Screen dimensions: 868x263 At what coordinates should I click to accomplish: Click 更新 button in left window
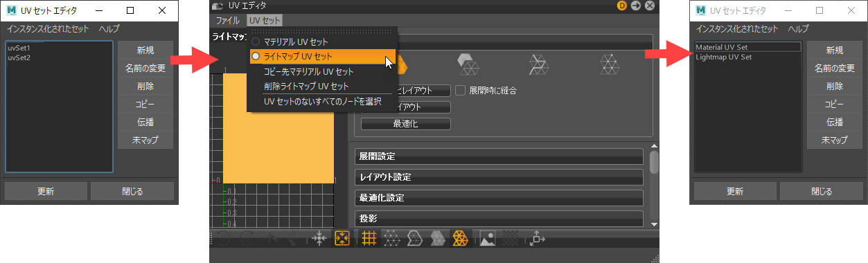coord(46,191)
